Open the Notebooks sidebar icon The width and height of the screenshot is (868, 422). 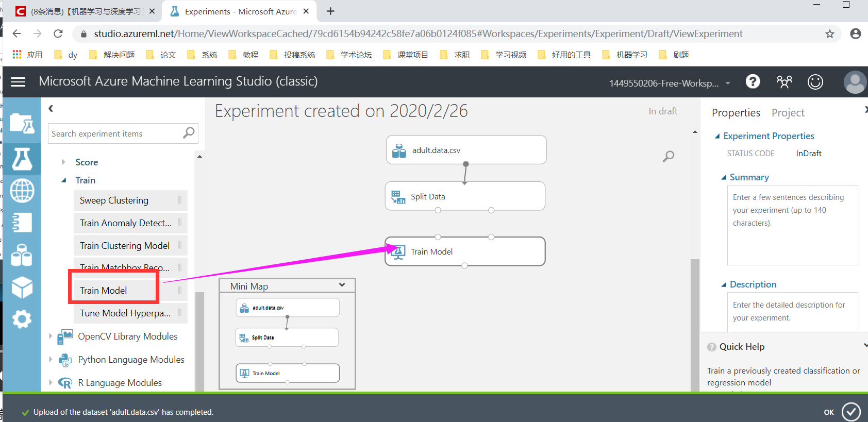click(22, 223)
